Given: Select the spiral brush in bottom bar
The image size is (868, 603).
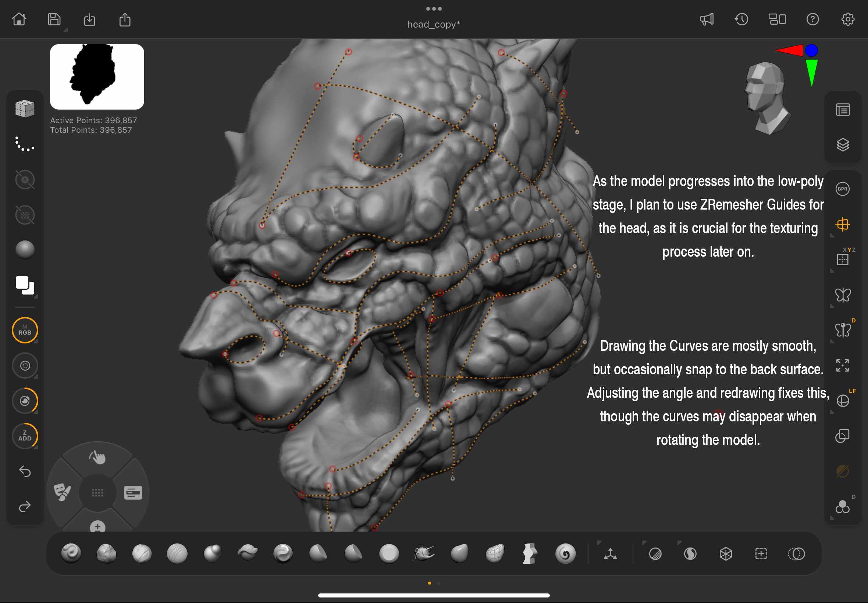Looking at the screenshot, I should click(x=565, y=553).
